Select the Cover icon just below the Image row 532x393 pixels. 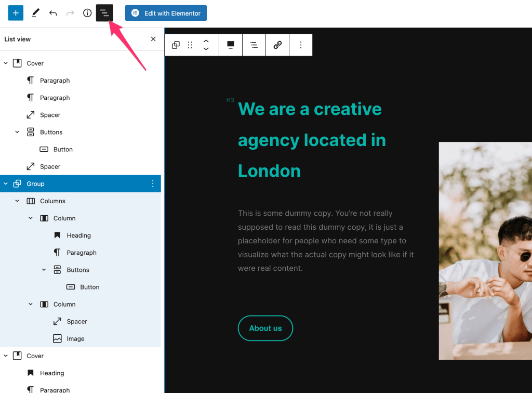17,356
